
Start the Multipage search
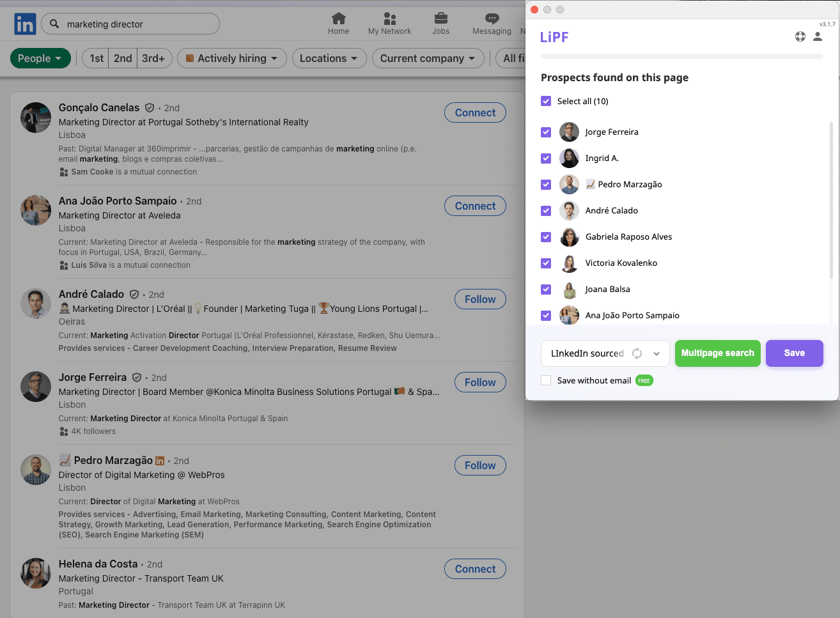(x=717, y=353)
